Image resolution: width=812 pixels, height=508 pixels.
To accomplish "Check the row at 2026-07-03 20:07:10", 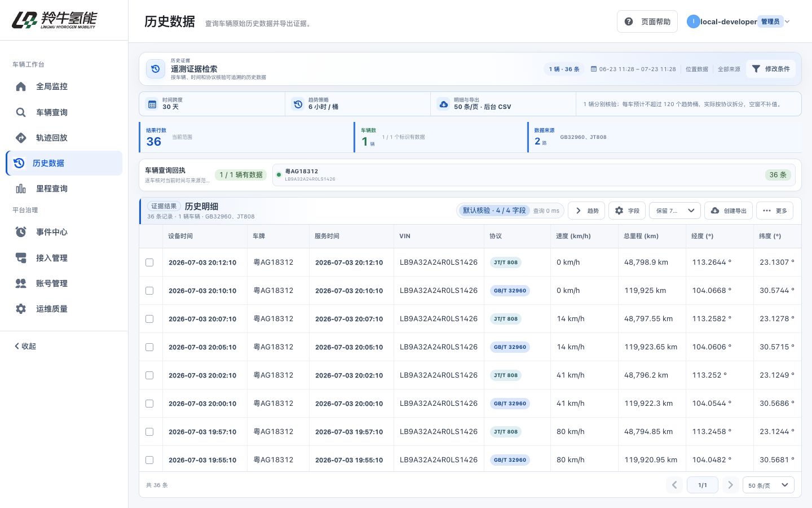I will point(149,319).
